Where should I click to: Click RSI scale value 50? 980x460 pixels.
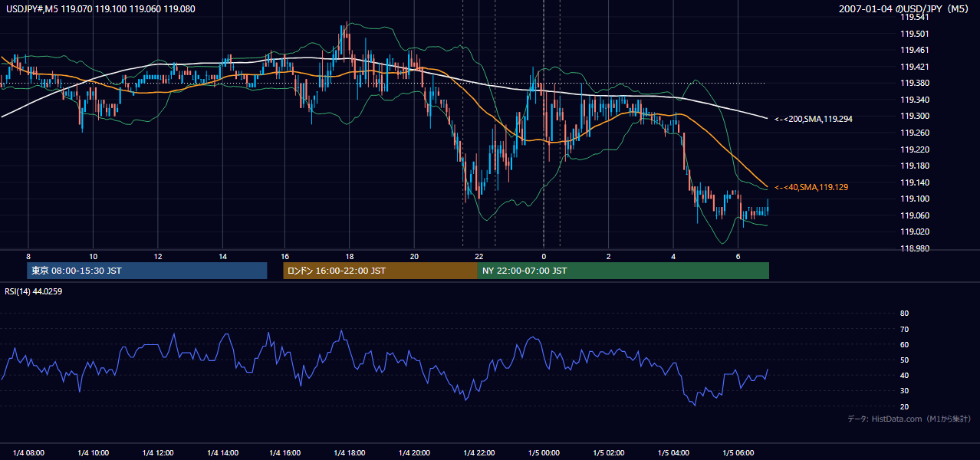coord(904,360)
